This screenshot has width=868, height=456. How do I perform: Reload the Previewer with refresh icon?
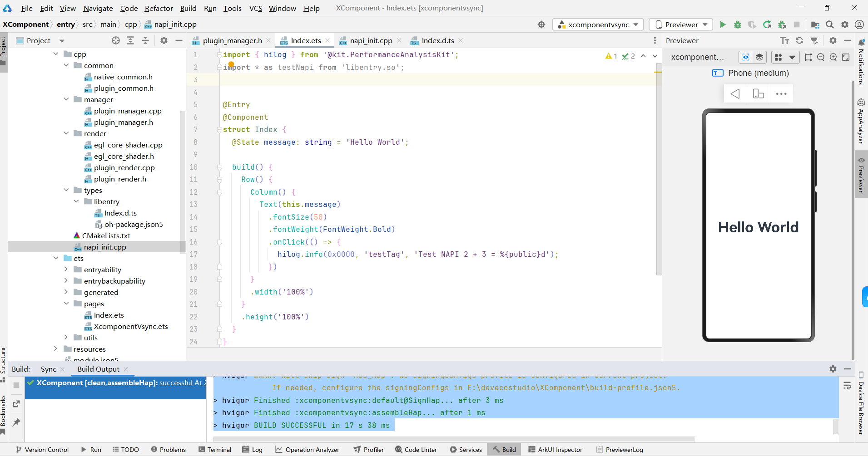[x=799, y=41]
